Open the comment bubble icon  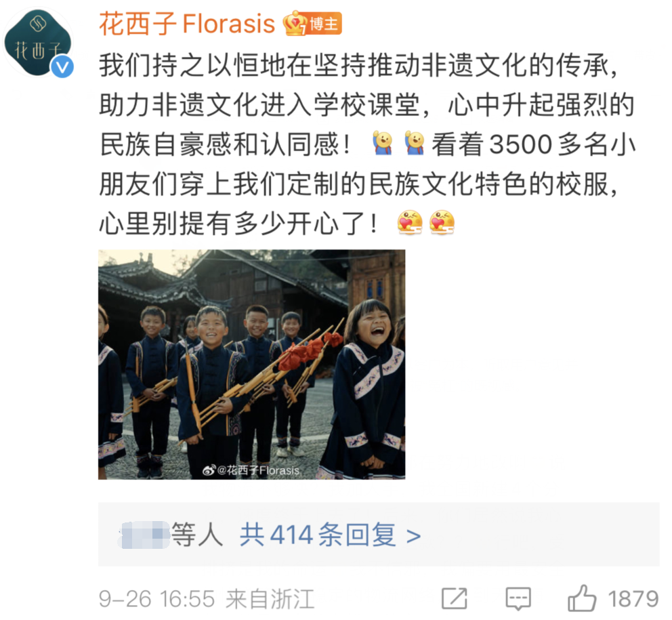click(518, 598)
